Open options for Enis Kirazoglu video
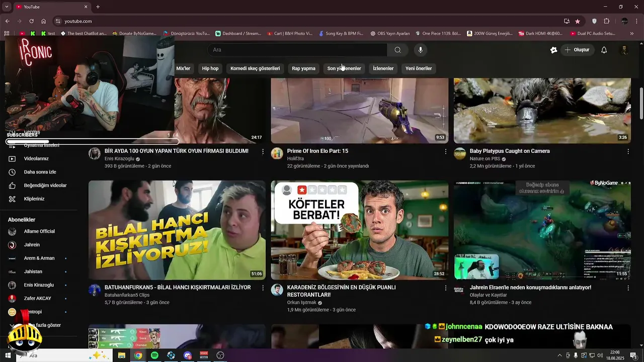Image resolution: width=644 pixels, height=362 pixels. click(263, 151)
